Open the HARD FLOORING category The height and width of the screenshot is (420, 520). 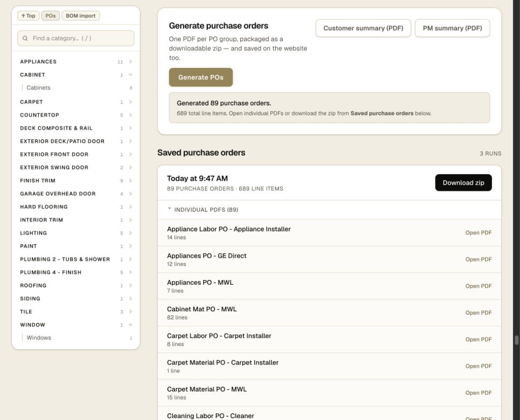(75, 207)
